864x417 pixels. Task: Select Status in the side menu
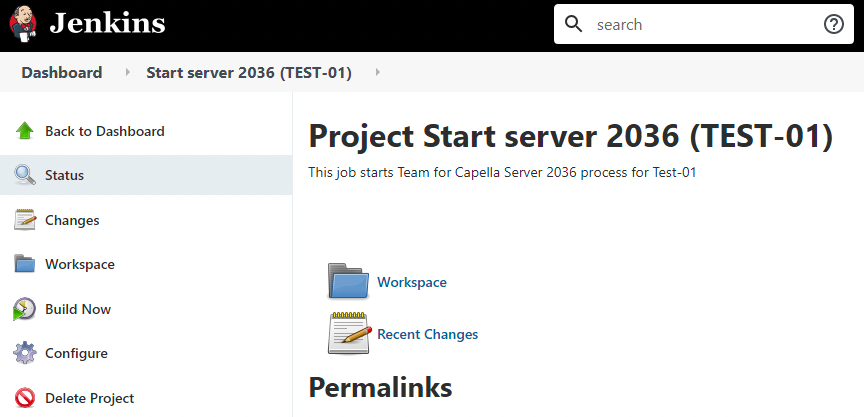tap(64, 175)
